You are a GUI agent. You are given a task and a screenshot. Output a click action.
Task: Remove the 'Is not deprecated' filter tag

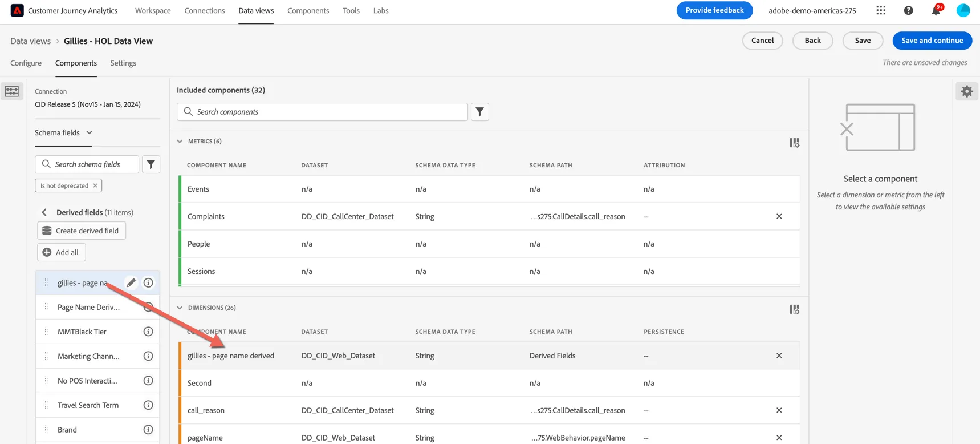pyautogui.click(x=95, y=185)
